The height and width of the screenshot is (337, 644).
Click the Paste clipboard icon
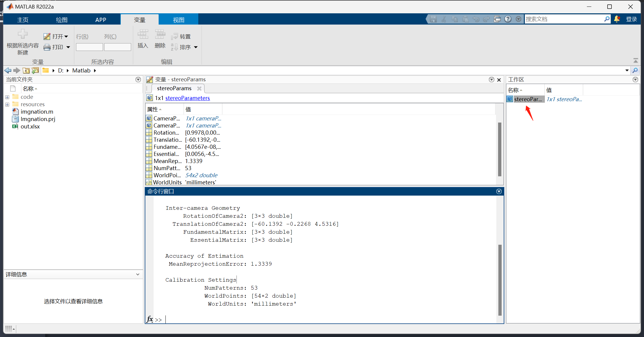pyautogui.click(x=466, y=19)
